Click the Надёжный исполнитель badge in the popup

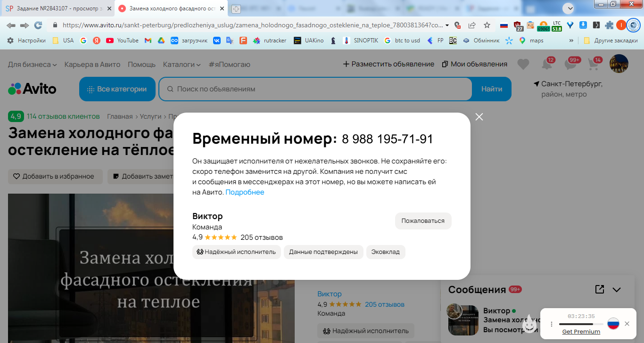[237, 252]
